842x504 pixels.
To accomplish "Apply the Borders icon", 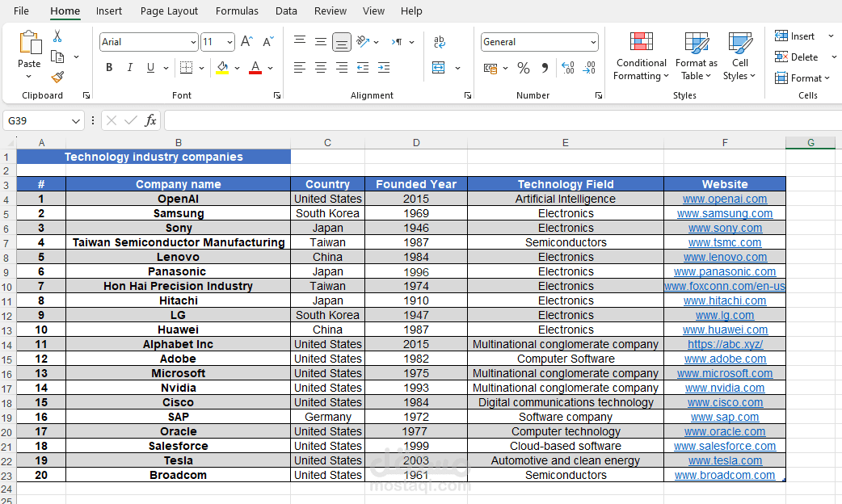I will 187,68.
